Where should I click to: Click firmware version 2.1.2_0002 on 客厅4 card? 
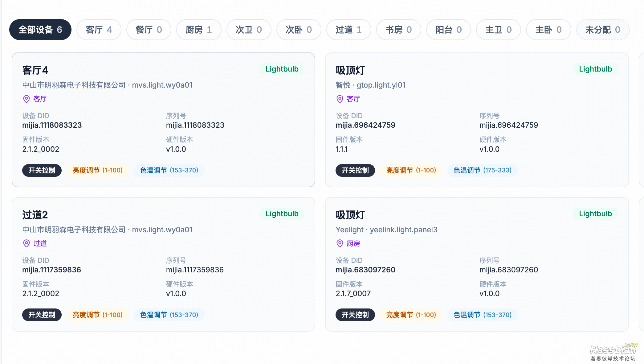pyautogui.click(x=41, y=149)
